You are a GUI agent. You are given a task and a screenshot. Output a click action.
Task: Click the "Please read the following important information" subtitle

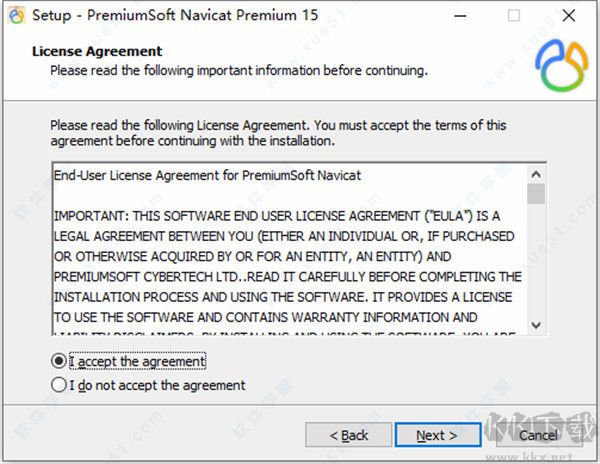click(239, 70)
